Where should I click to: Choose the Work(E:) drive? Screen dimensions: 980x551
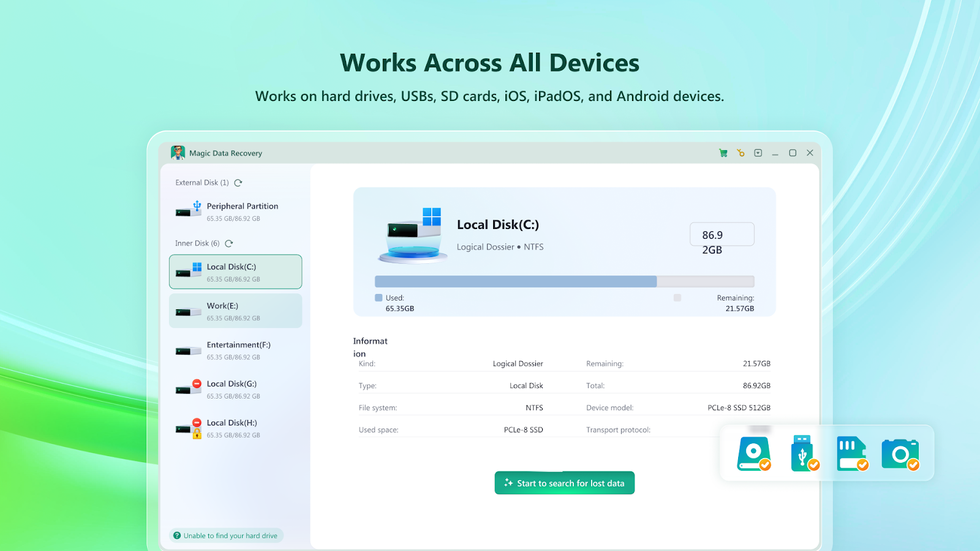[x=235, y=311]
